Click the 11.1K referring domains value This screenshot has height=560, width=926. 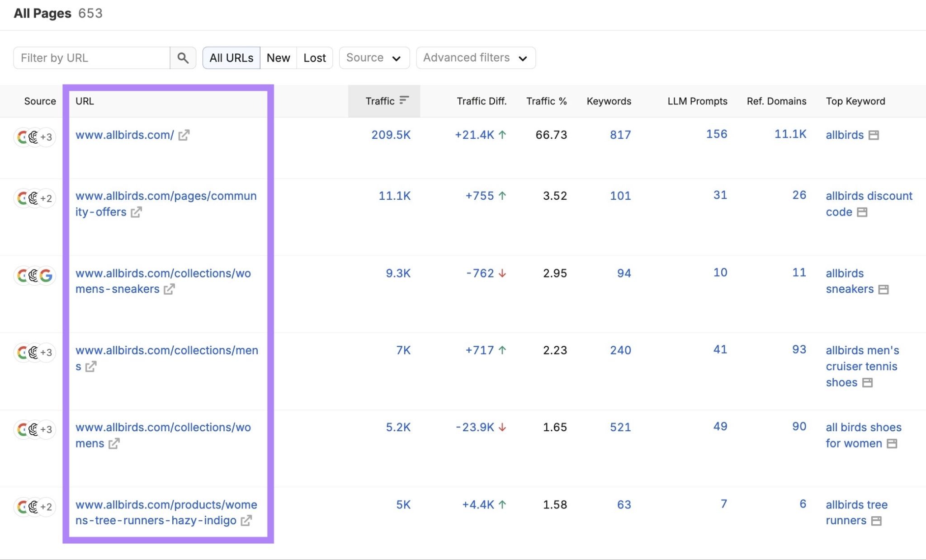click(790, 134)
